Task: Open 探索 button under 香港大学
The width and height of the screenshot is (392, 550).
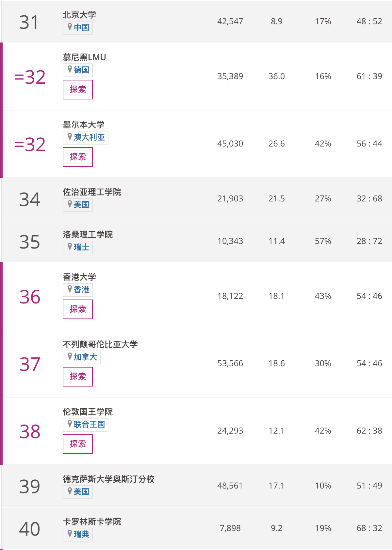Action: click(x=78, y=309)
